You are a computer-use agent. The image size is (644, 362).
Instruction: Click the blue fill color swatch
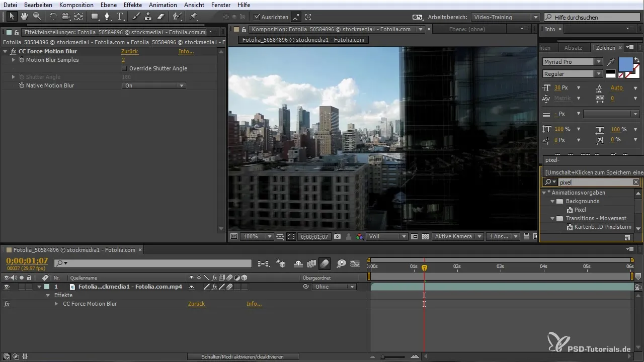click(625, 64)
